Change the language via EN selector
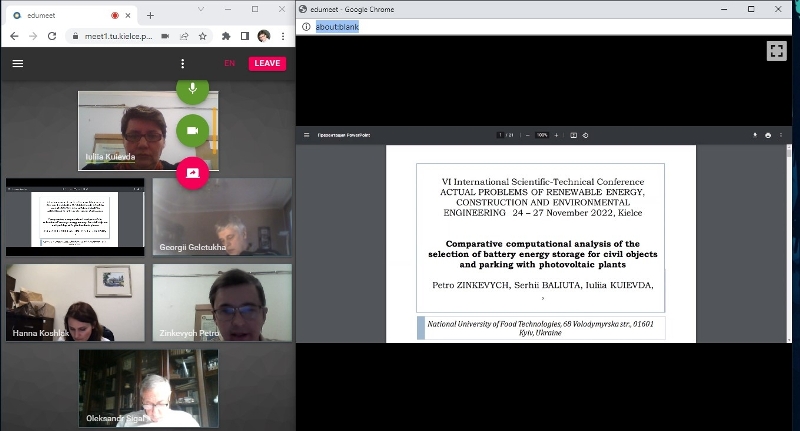This screenshot has width=800, height=431. (x=230, y=63)
